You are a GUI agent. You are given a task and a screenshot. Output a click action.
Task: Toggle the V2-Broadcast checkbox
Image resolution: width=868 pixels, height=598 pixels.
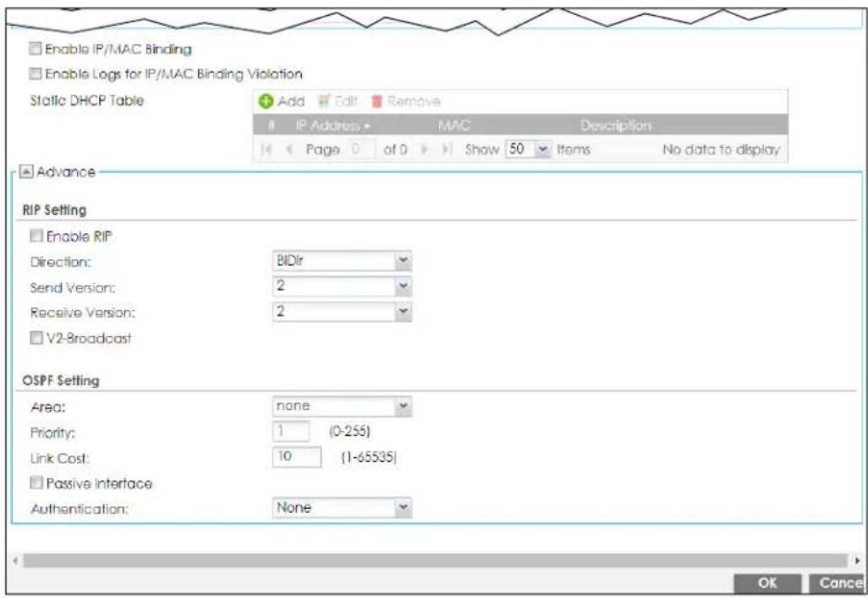[x=36, y=338]
